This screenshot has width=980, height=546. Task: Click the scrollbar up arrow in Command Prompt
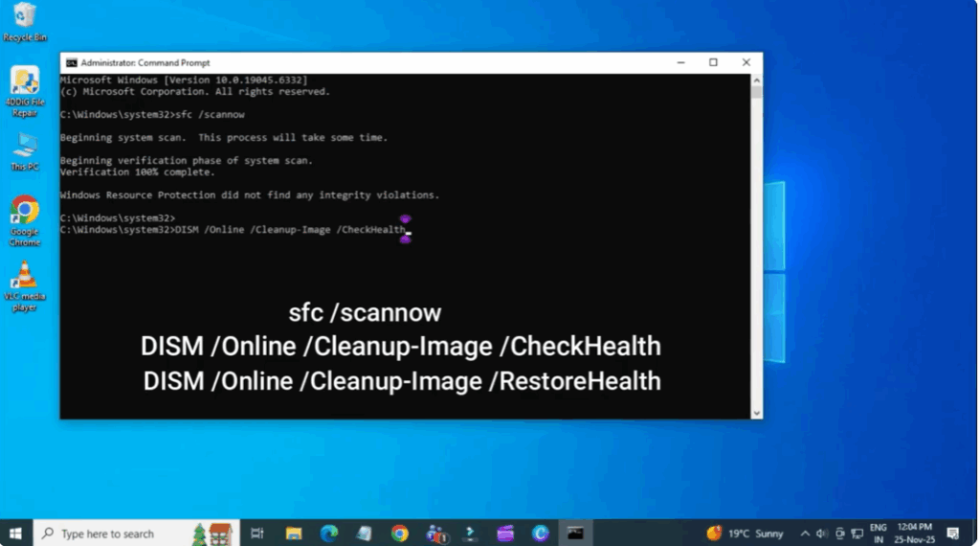click(756, 80)
